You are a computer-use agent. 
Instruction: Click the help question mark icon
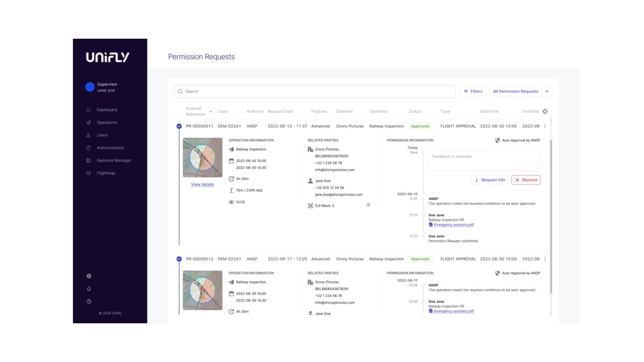pyautogui.click(x=89, y=301)
